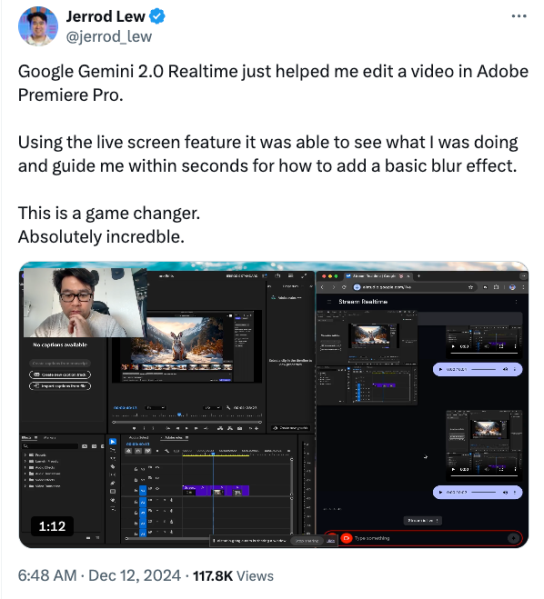The image size is (544, 599).
Task: Open the @jerrod_lew handle link
Action: 109,37
